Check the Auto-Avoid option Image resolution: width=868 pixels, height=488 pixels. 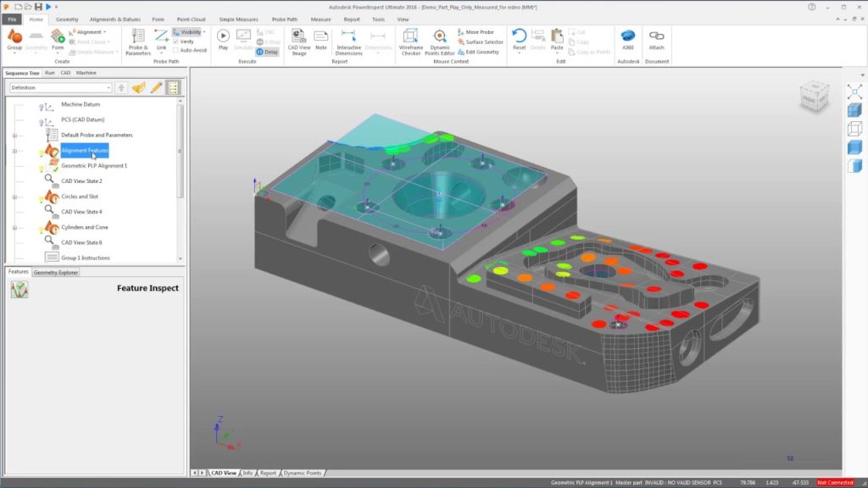click(176, 50)
